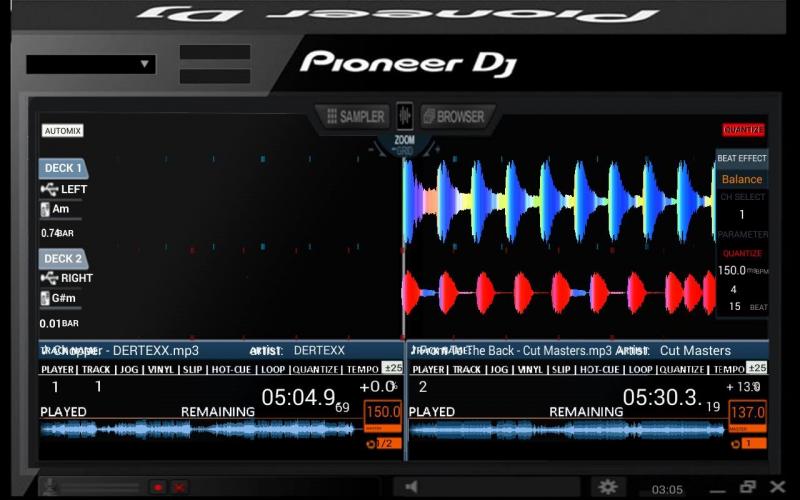
Task: Click Deck 2 HOT-CUE status label
Action: pos(600,369)
